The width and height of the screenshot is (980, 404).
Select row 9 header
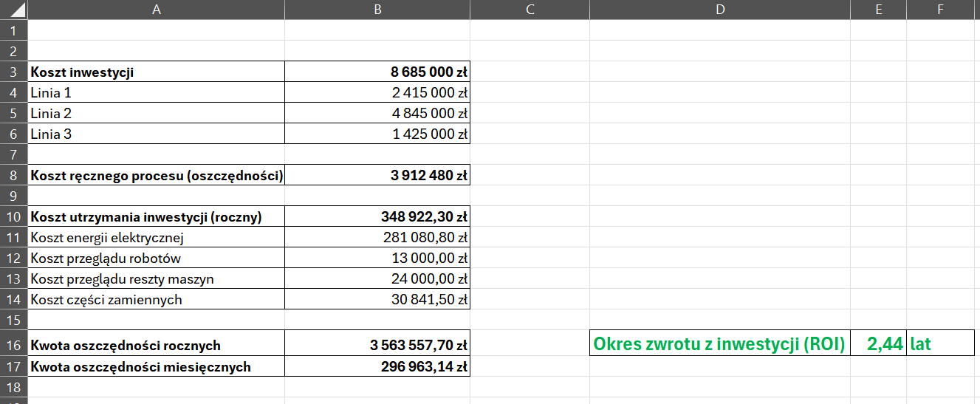pos(13,196)
